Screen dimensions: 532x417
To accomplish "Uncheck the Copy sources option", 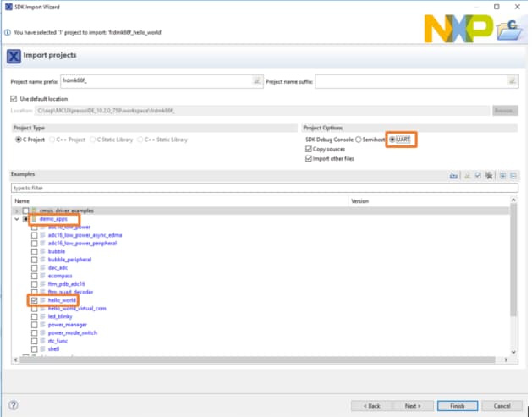I will point(308,148).
